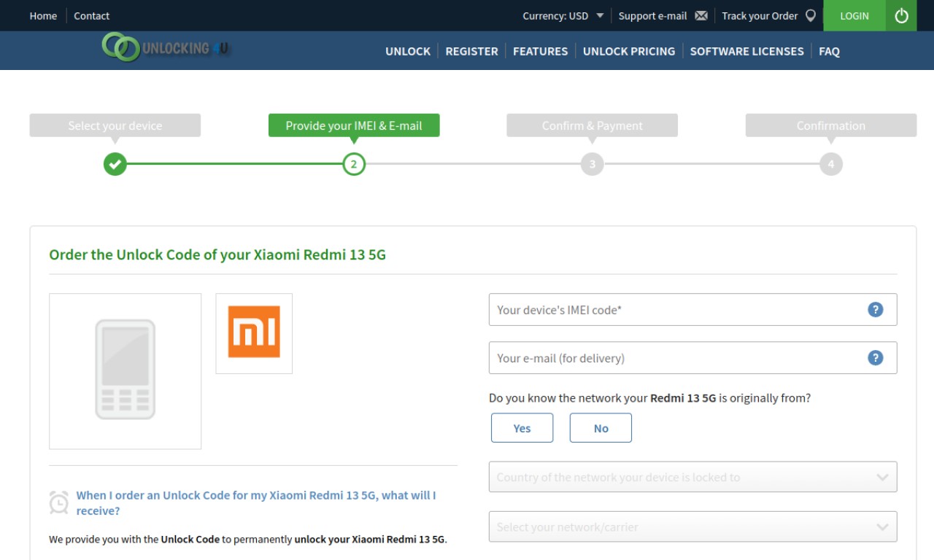Viewport: 934px width, 560px height.
Task: Select No for knowing the original network
Action: pos(601,428)
